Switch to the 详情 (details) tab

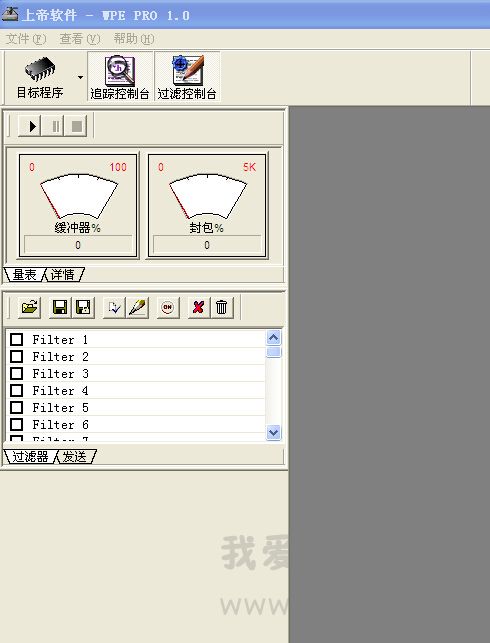pos(63,274)
